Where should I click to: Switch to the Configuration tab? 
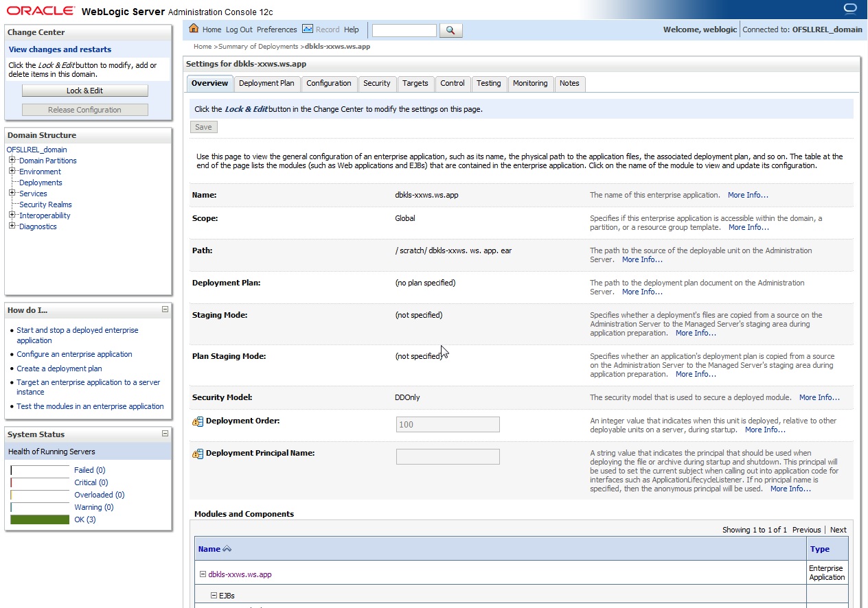(x=329, y=83)
